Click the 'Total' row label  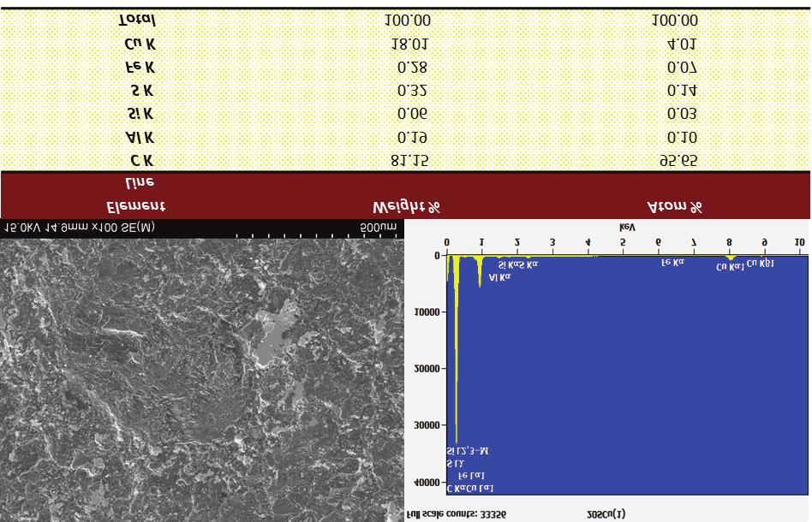click(137, 21)
